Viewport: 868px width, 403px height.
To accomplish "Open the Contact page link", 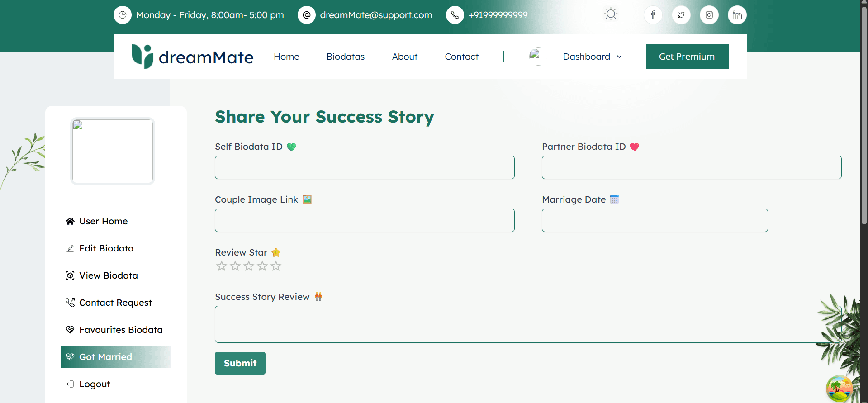I will point(461,57).
